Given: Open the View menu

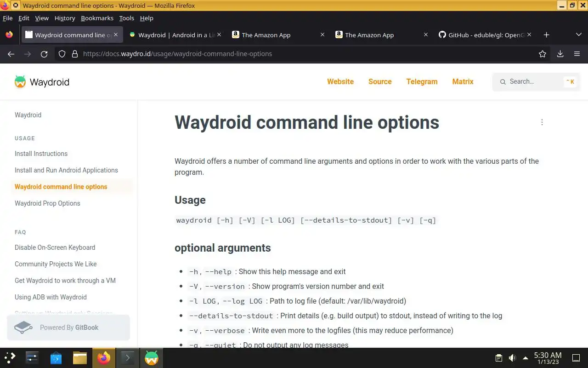Looking at the screenshot, I should (x=42, y=18).
